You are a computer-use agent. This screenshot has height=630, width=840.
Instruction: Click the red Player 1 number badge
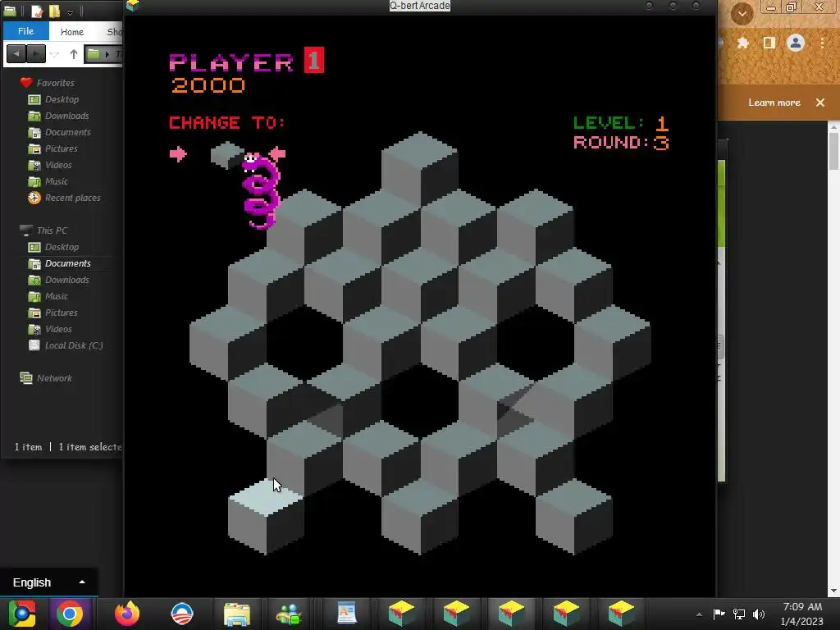click(314, 60)
